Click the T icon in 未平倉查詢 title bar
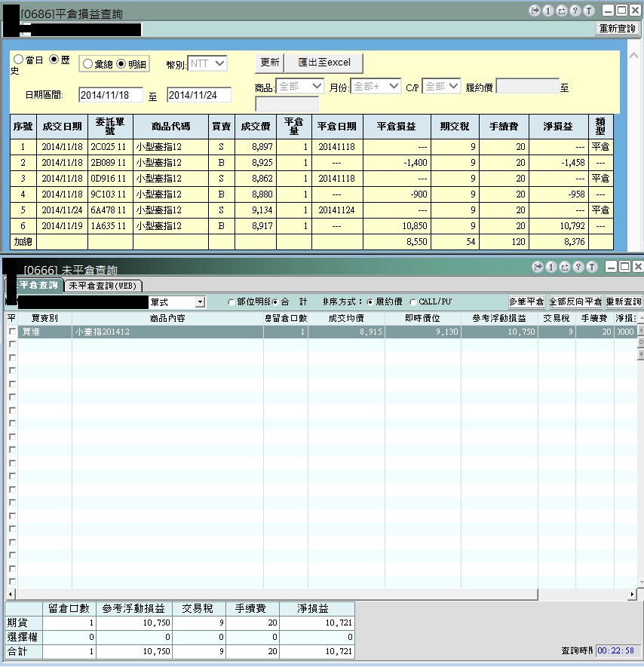The width and height of the screenshot is (644, 667). click(592, 267)
